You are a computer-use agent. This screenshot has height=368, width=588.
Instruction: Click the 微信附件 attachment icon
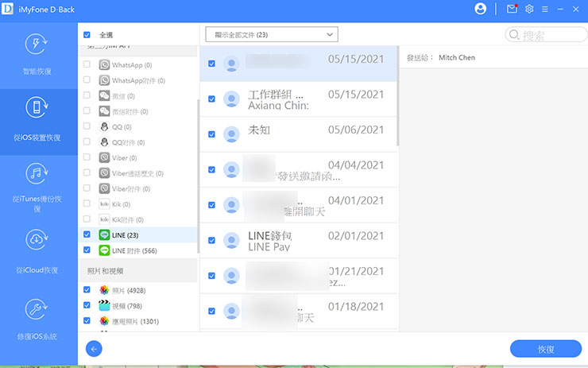[x=104, y=111]
